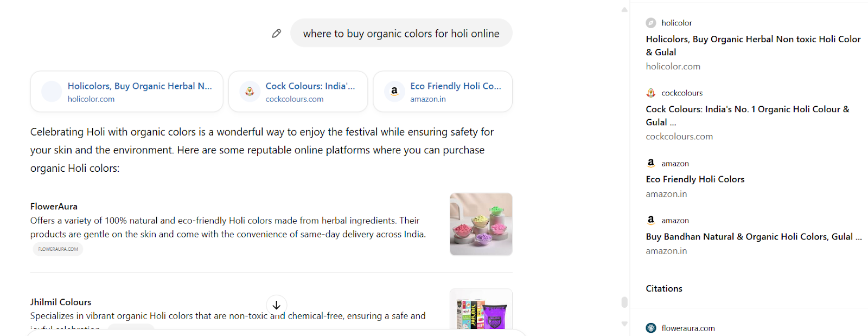Open the floweraura.com citation link

(x=688, y=328)
